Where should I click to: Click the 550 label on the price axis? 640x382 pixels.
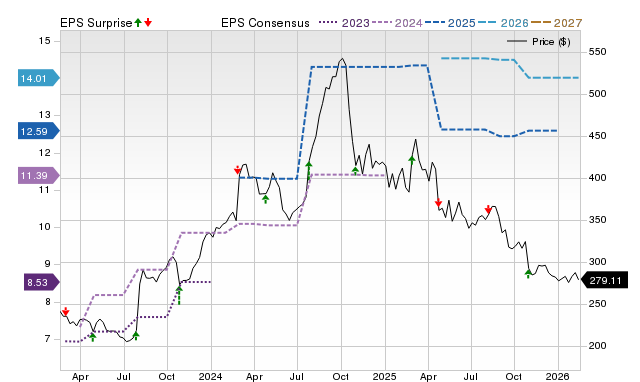598,52
